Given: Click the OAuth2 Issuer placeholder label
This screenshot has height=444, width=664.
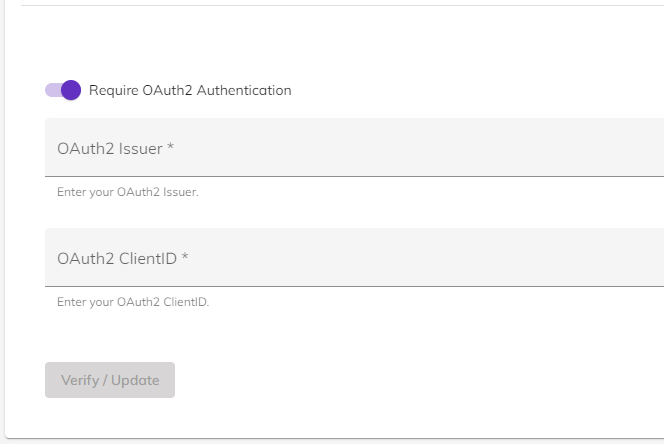Looking at the screenshot, I should point(110,149).
